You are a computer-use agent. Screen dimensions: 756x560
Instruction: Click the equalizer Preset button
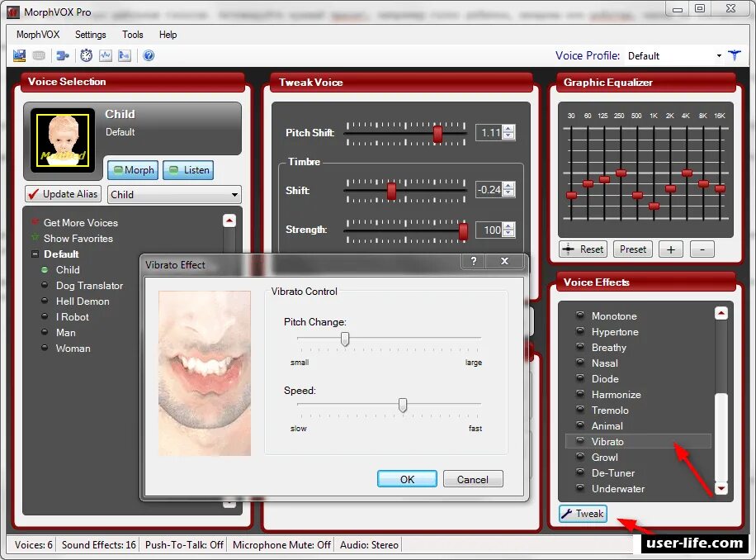[x=632, y=249]
